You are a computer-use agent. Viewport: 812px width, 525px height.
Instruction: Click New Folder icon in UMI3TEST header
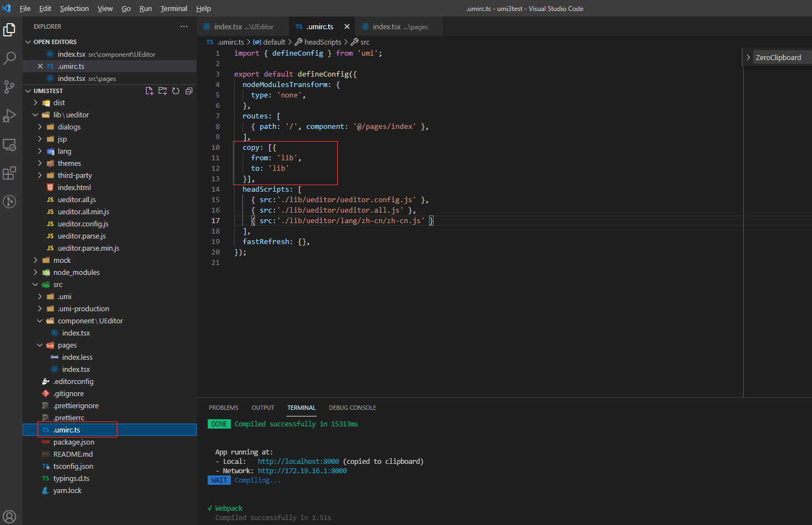[163, 91]
